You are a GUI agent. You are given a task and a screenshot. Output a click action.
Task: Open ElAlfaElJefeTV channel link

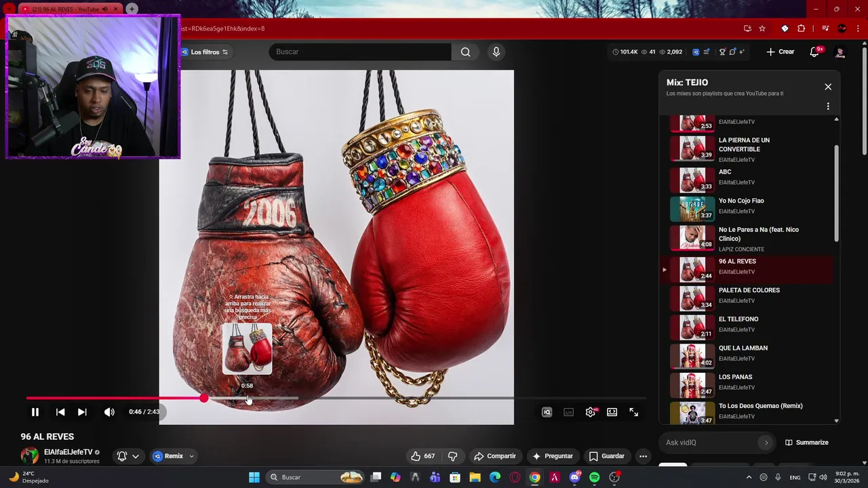click(x=68, y=452)
